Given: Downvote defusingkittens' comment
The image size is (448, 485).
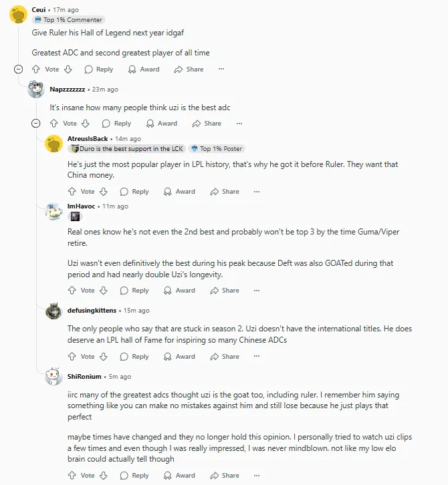Looking at the screenshot, I should click(104, 357).
